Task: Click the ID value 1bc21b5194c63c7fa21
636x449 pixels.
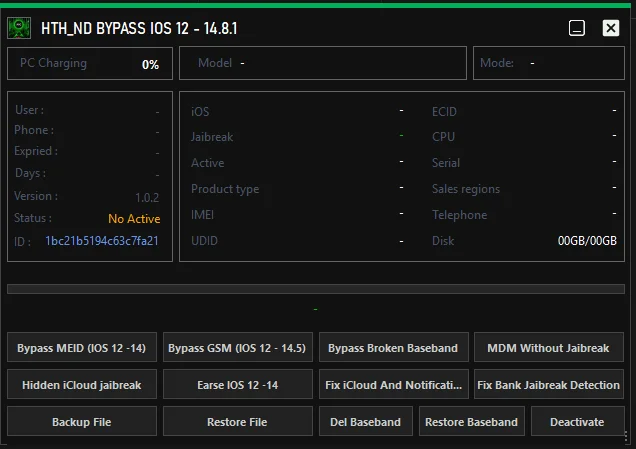Action: coord(102,241)
